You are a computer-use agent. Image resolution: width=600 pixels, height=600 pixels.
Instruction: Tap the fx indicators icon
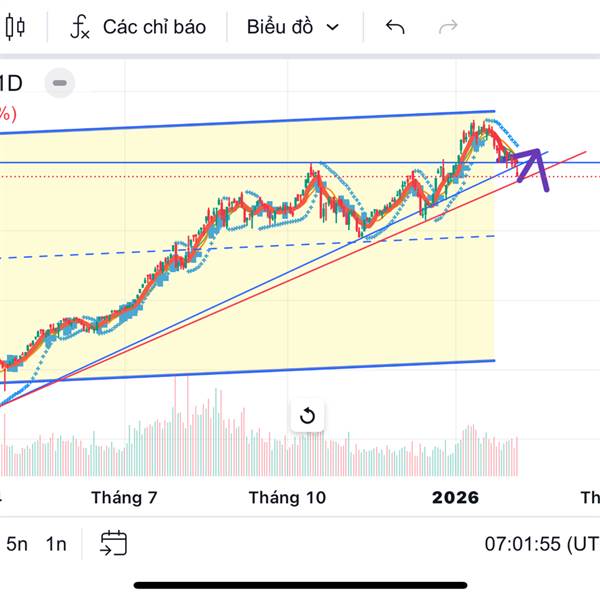click(81, 27)
